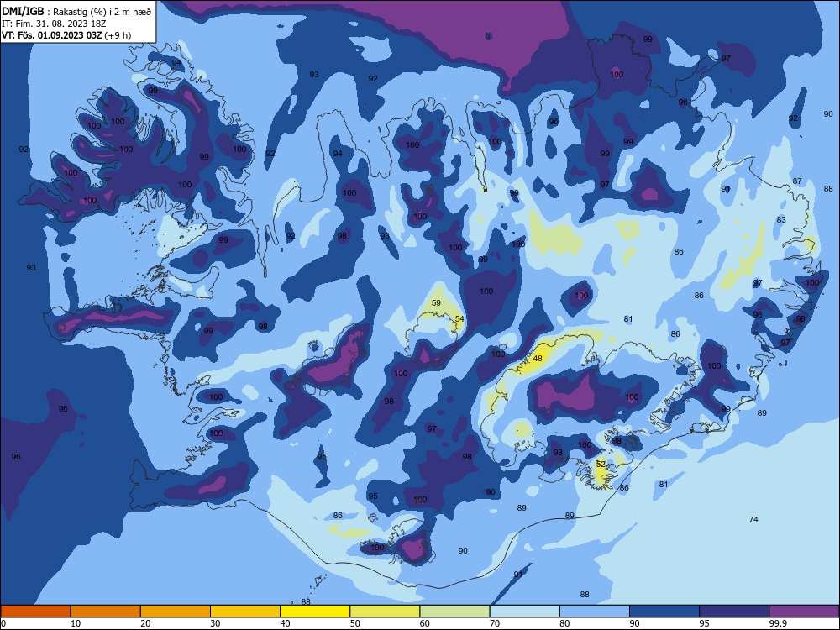Click the '99.9' label on the legend scale
This screenshot has width=840, height=630.
[x=778, y=623]
